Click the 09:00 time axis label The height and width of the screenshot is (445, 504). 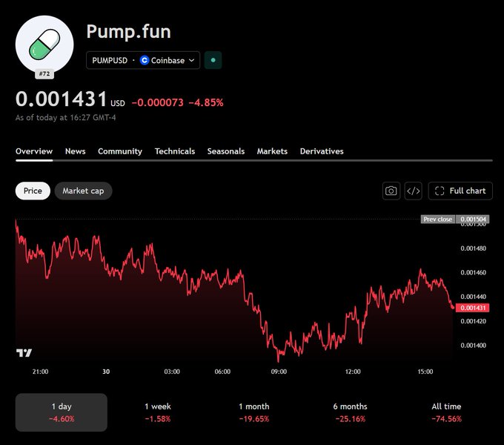[279, 372]
